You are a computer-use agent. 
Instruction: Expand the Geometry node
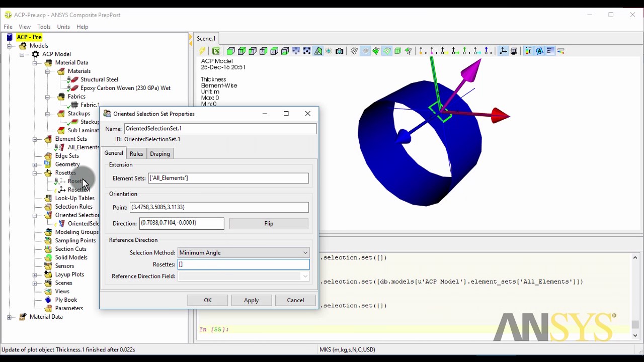(x=35, y=164)
